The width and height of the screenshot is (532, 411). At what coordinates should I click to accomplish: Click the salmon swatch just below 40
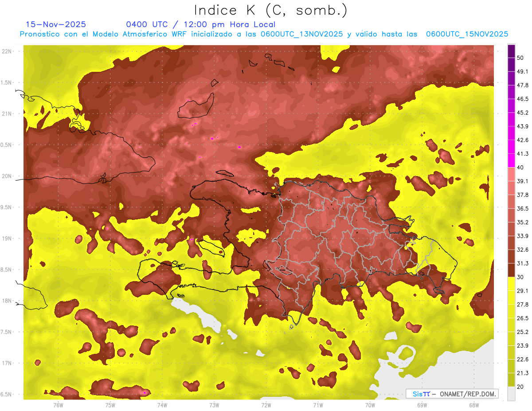pos(511,174)
